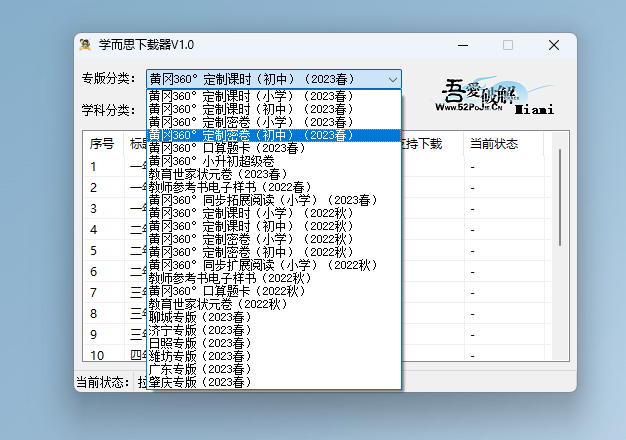Click the 学科分类 label
This screenshot has height=440, width=626.
click(x=108, y=110)
